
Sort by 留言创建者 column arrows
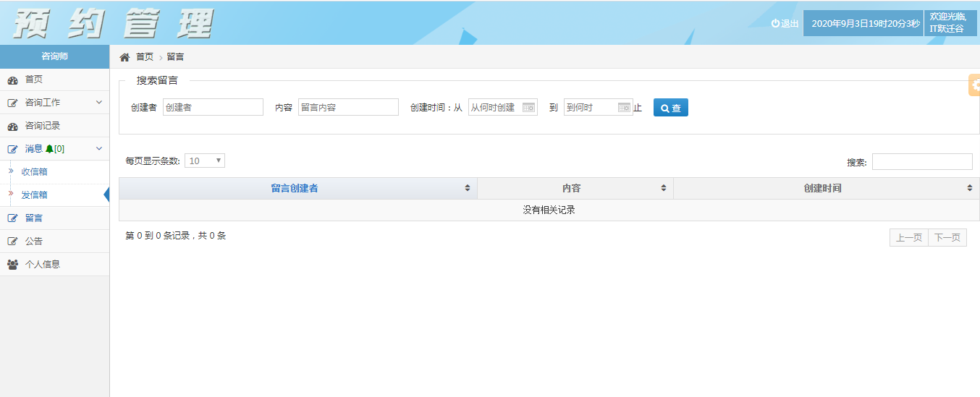pos(468,188)
